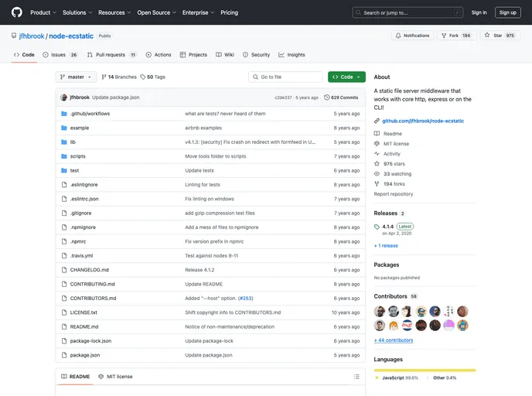The image size is (532, 396).
Task: Click the .eslintignore file icon
Action: pyautogui.click(x=63, y=185)
